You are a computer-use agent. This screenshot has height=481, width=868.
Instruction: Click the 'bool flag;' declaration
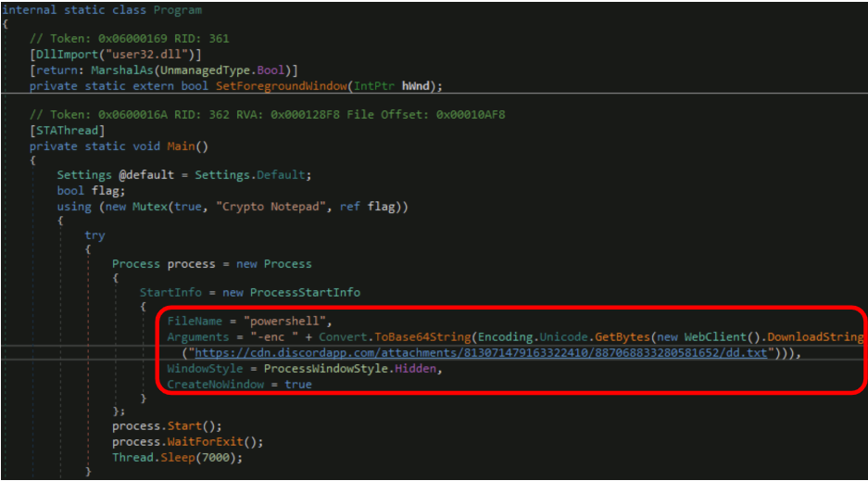(92, 190)
